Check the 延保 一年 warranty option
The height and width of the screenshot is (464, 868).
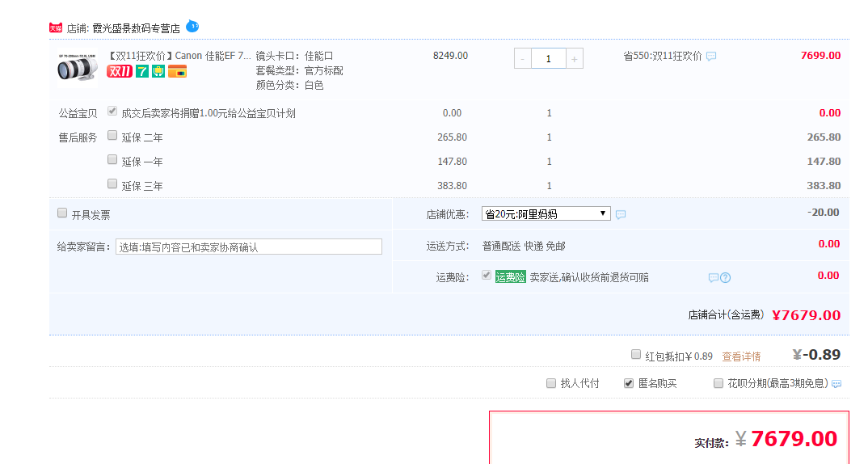pos(112,159)
